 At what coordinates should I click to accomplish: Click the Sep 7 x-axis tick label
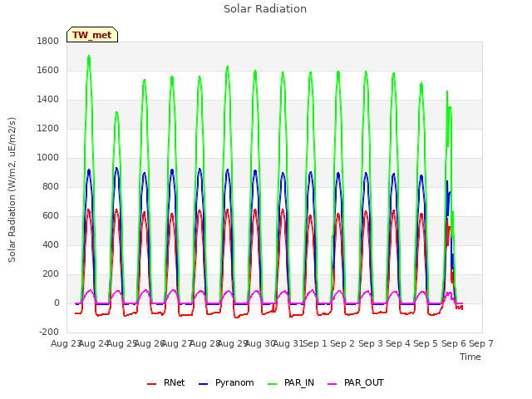(481, 343)
